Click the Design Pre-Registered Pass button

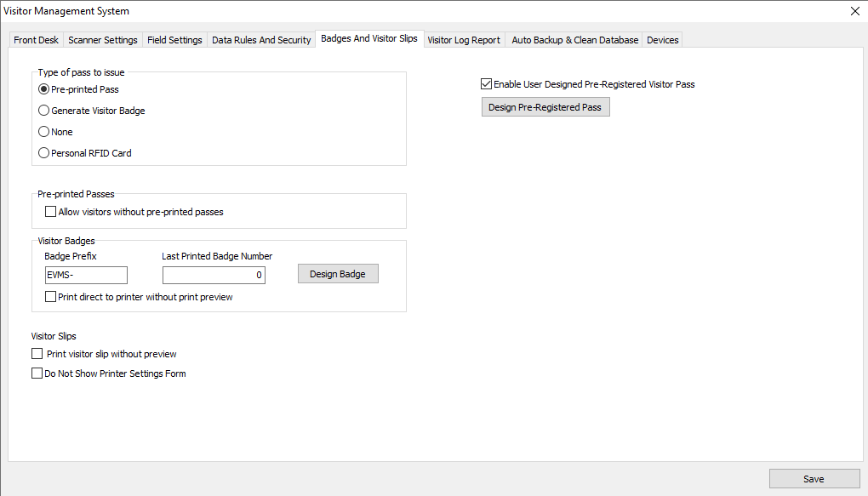545,107
